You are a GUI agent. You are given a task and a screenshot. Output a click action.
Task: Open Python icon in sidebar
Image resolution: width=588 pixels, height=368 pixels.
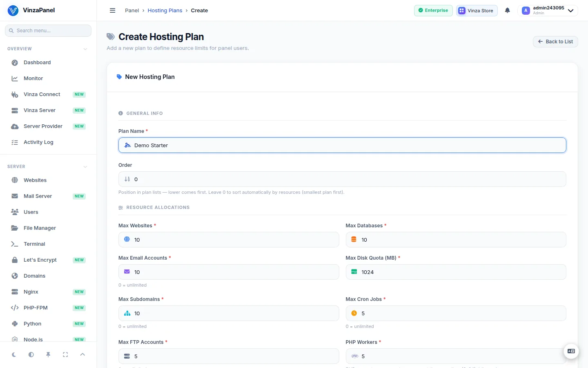pos(15,324)
